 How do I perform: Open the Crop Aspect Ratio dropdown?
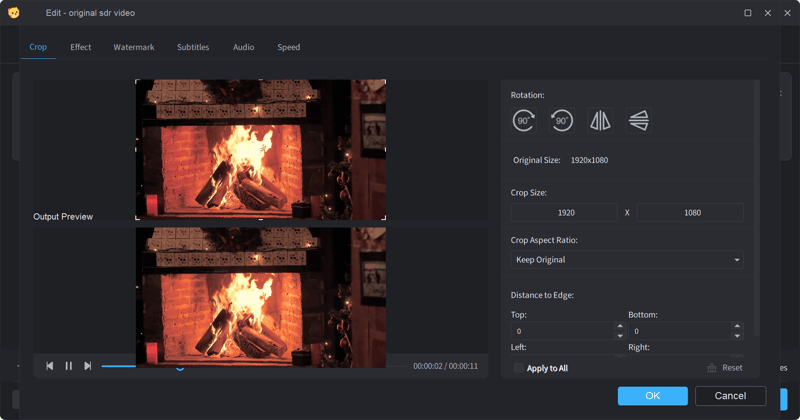tap(627, 260)
